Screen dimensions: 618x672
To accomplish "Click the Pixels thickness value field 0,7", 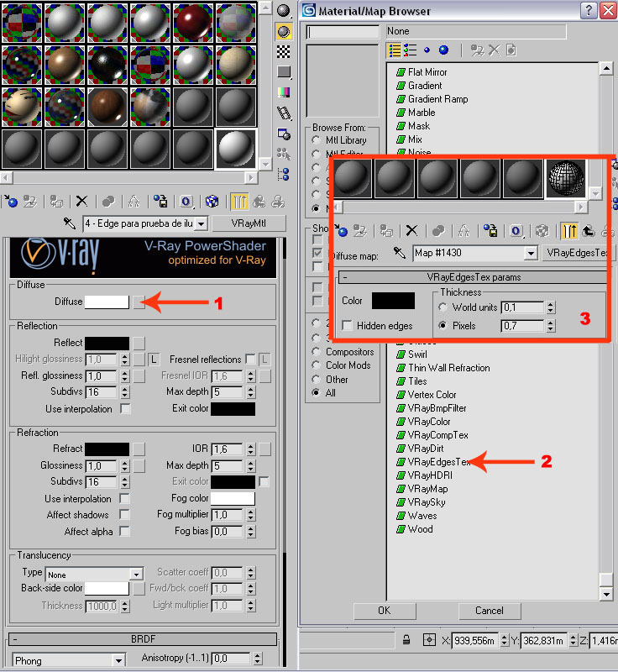I will pos(522,326).
